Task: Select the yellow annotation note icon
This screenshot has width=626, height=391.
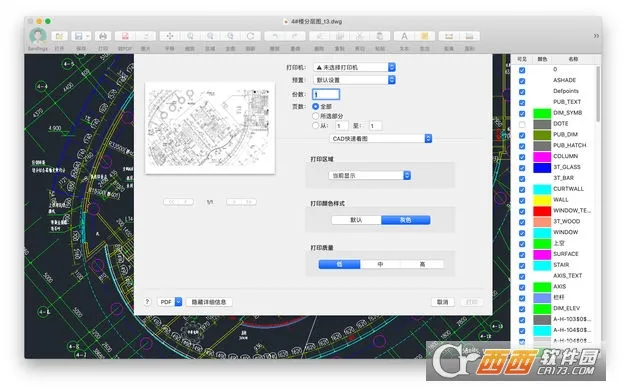Action: click(x=424, y=36)
